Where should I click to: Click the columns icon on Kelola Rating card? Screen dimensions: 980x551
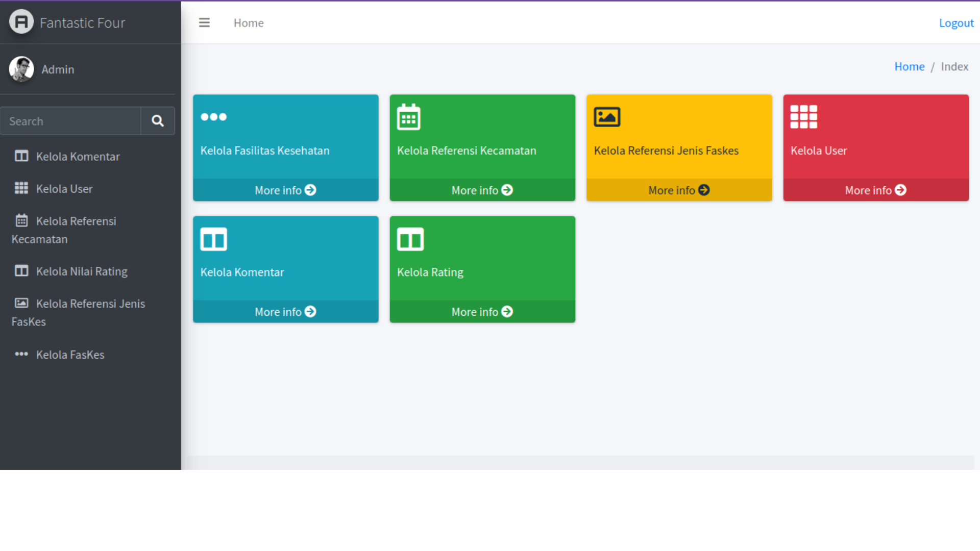click(x=410, y=239)
